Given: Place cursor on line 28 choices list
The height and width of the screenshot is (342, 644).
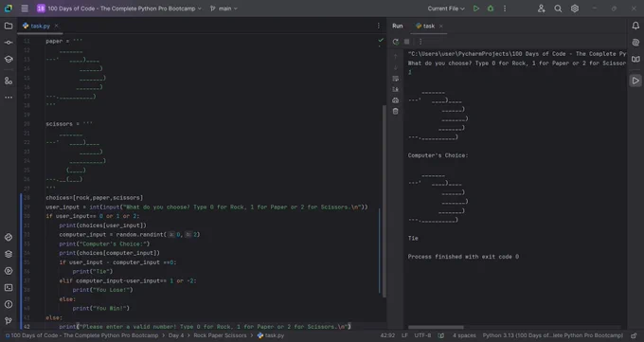Looking at the screenshot, I should pyautogui.click(x=95, y=198).
